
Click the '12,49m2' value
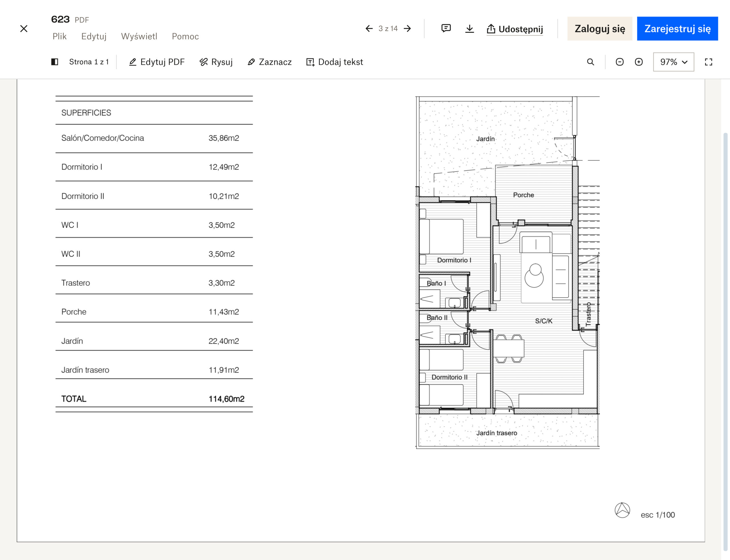[x=224, y=167]
